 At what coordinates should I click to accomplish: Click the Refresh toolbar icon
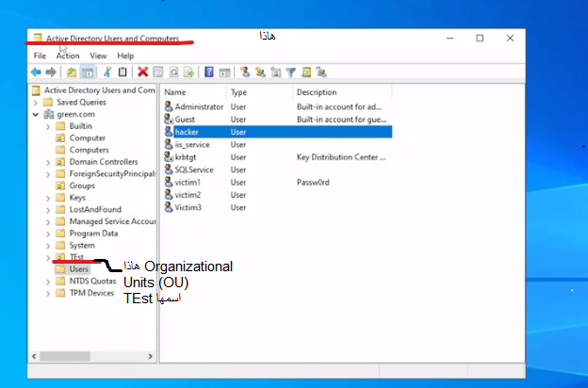pyautogui.click(x=173, y=72)
